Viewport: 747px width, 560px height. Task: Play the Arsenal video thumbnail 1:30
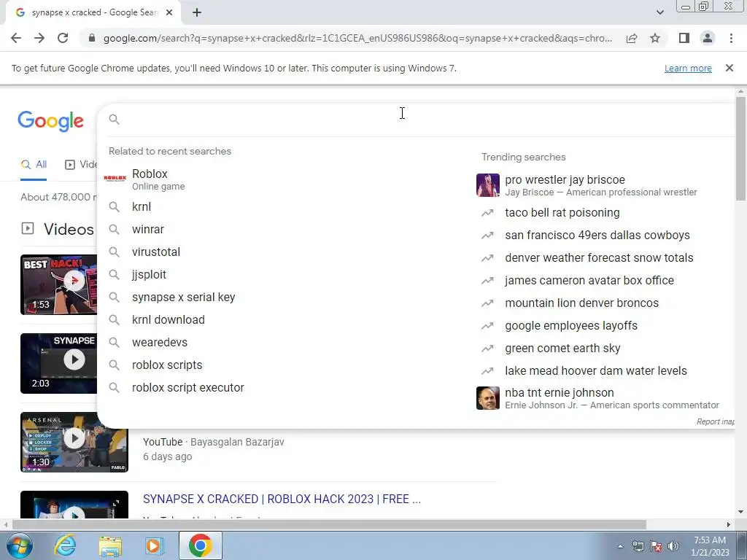coord(74,442)
